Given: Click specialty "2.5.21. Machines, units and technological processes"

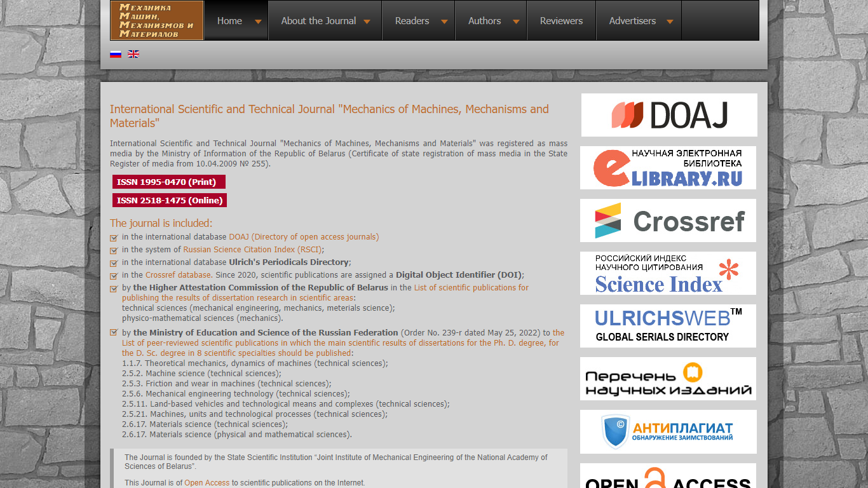Looking at the screenshot, I should (x=255, y=414).
